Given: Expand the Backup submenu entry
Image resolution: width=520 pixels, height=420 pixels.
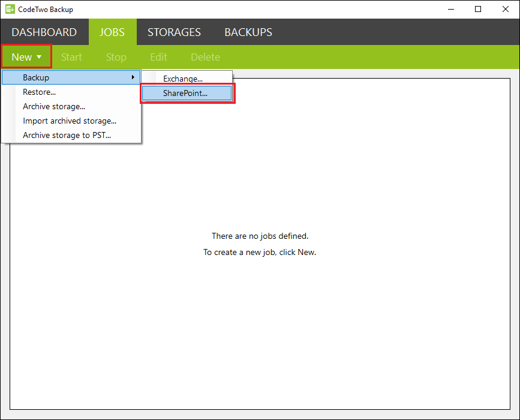Looking at the screenshot, I should 71,77.
